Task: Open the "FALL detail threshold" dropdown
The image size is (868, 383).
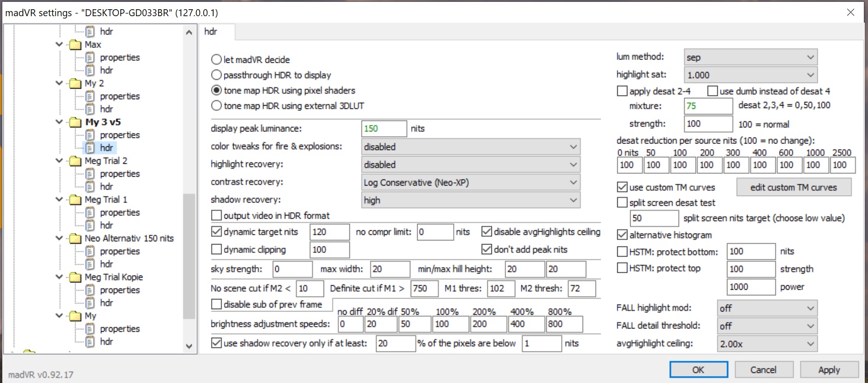Action: (x=767, y=326)
